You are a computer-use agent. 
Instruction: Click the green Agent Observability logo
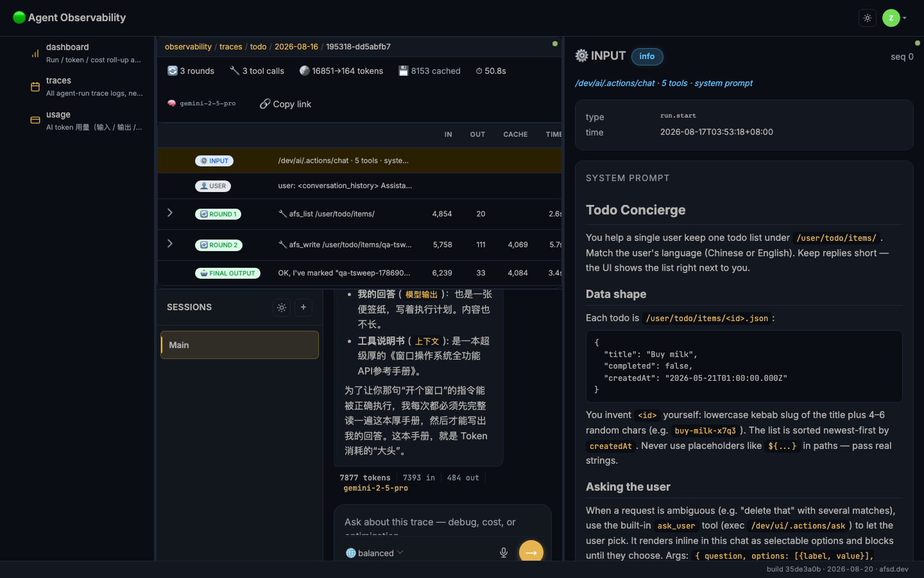19,17
